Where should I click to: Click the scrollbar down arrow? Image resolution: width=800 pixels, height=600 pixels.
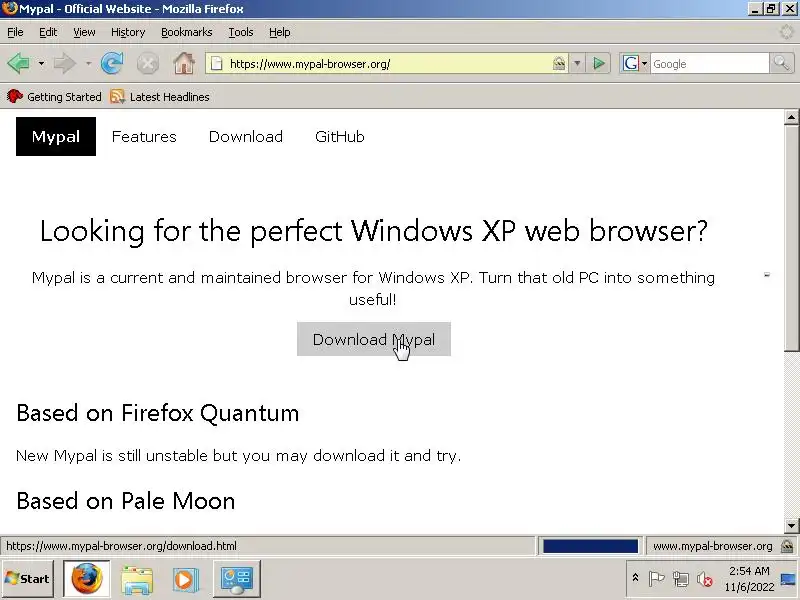[791, 525]
